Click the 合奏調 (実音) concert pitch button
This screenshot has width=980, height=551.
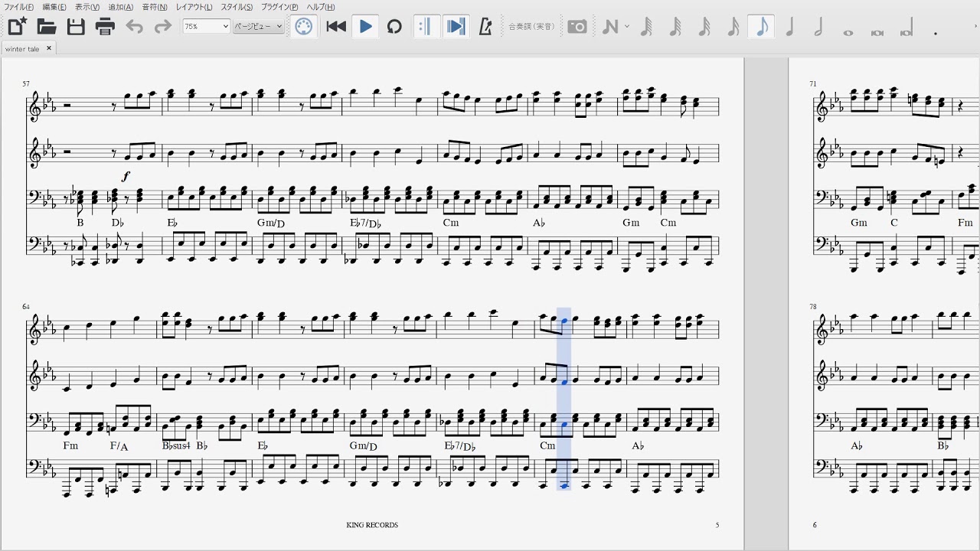point(531,27)
